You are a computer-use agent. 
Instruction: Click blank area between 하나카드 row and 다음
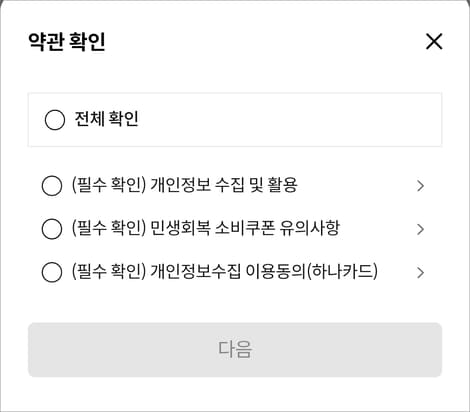235,303
